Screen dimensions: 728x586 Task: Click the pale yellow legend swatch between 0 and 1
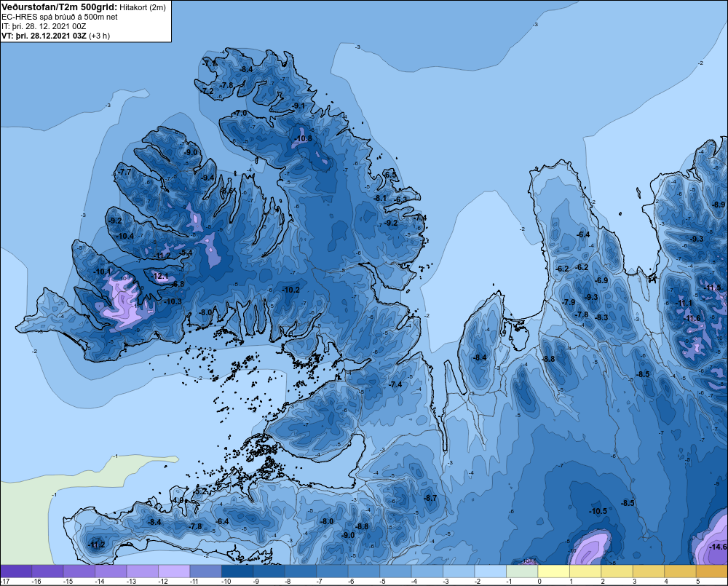[553, 571]
